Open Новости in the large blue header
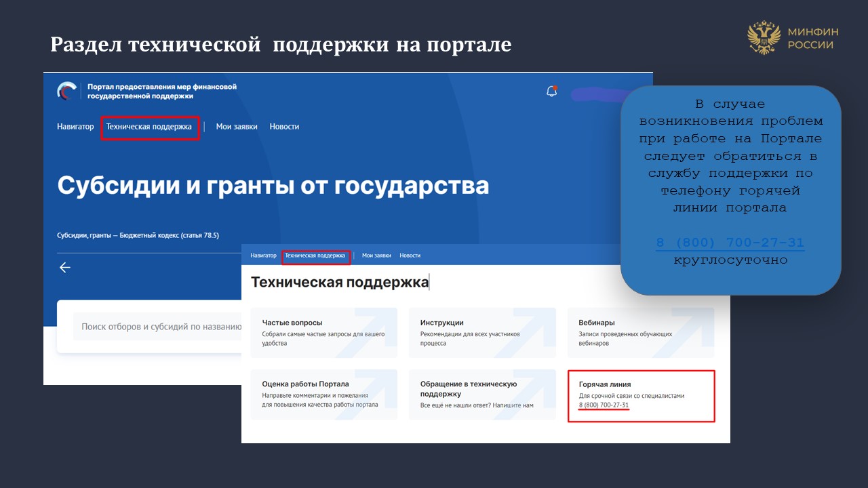 coord(284,127)
